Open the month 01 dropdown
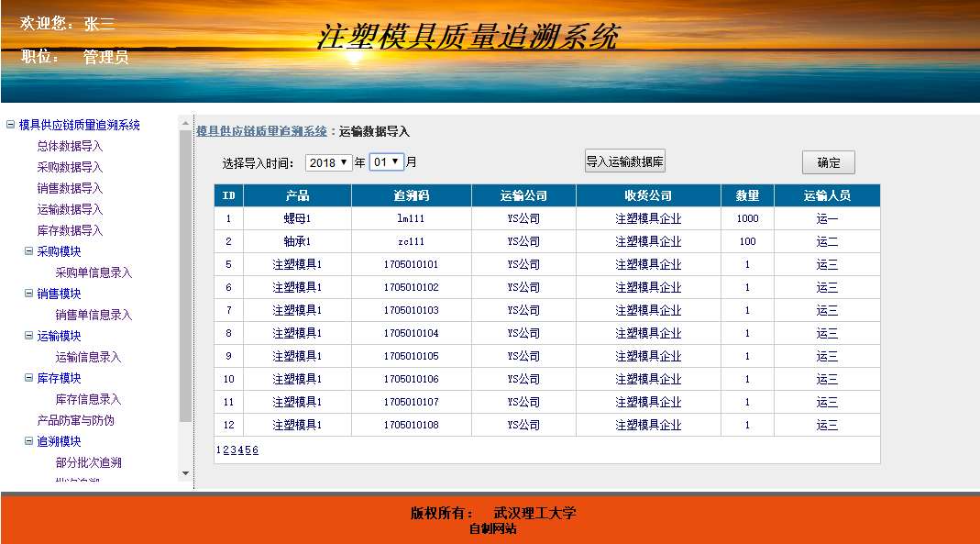Screen dimensions: 980x544 pyautogui.click(x=386, y=162)
